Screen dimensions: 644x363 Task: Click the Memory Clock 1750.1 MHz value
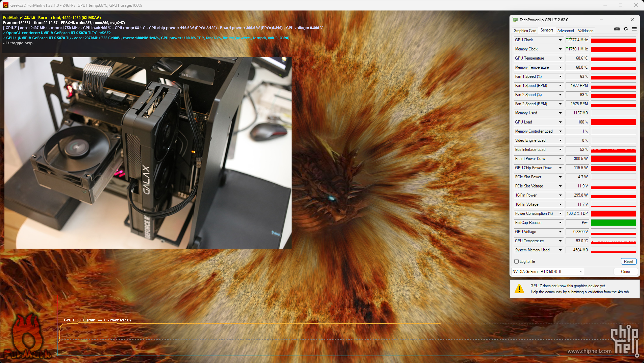click(577, 49)
